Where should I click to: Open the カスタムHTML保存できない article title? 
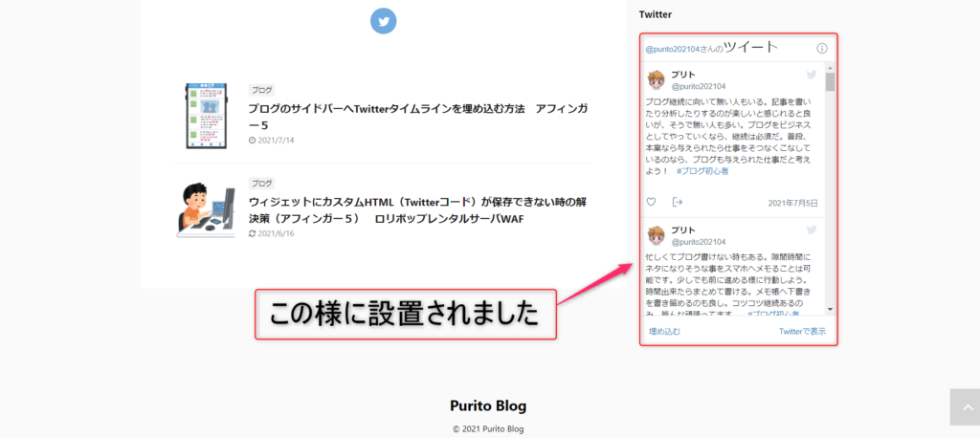pyautogui.click(x=417, y=210)
